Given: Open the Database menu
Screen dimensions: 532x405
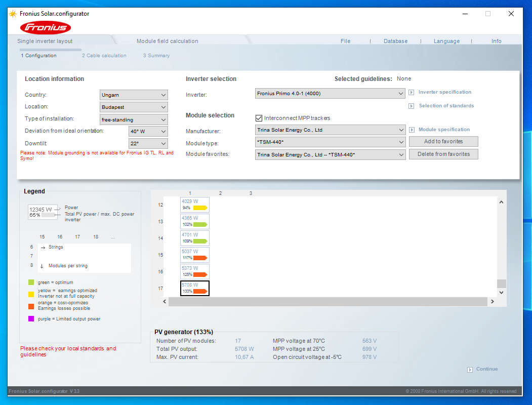Looking at the screenshot, I should point(395,41).
